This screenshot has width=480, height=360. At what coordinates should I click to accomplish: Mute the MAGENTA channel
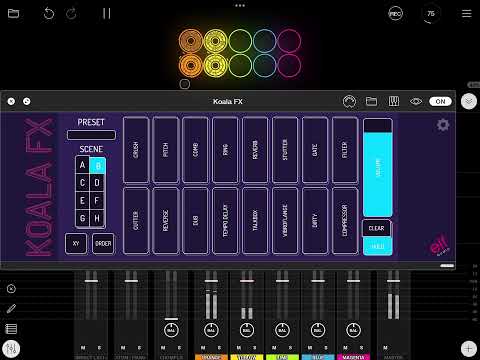[x=345, y=348]
